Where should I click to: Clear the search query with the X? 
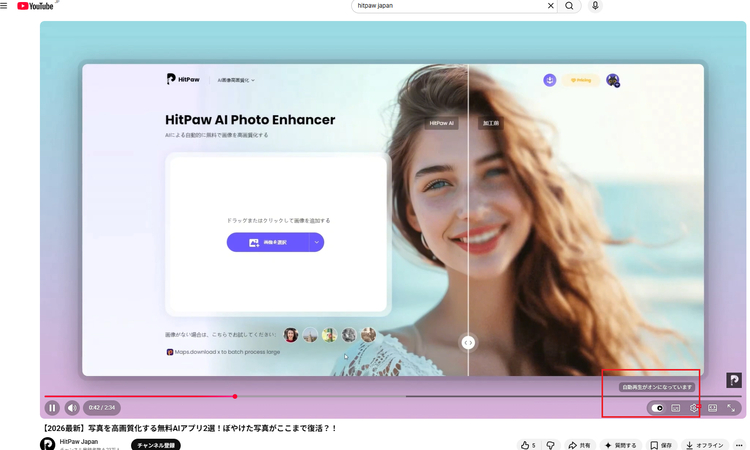551,6
